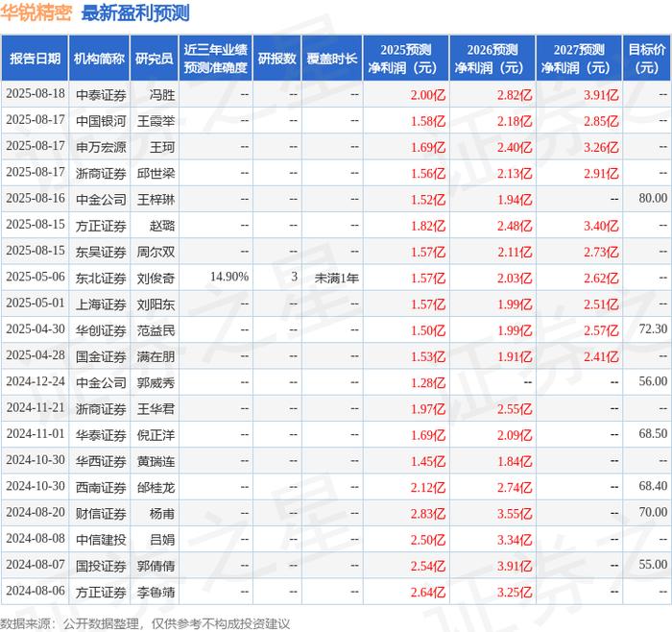Select analyst name 冯胜
The image size is (672, 632).
coord(162,95)
